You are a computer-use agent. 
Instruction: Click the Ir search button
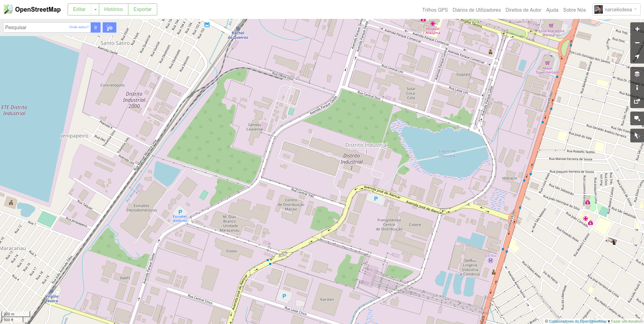[96, 27]
